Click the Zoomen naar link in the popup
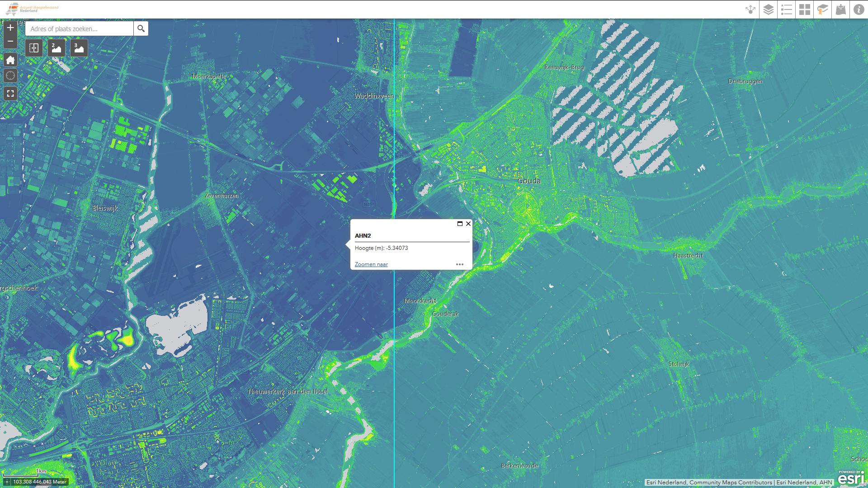This screenshot has height=488, width=868. tap(371, 264)
